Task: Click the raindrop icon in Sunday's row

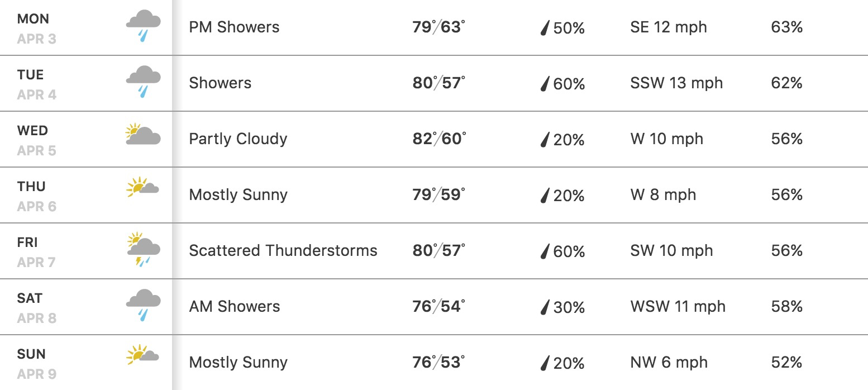Action: pyautogui.click(x=545, y=363)
